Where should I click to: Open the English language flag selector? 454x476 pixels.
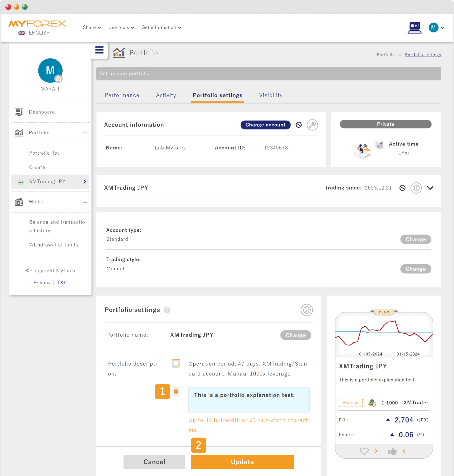(x=34, y=33)
